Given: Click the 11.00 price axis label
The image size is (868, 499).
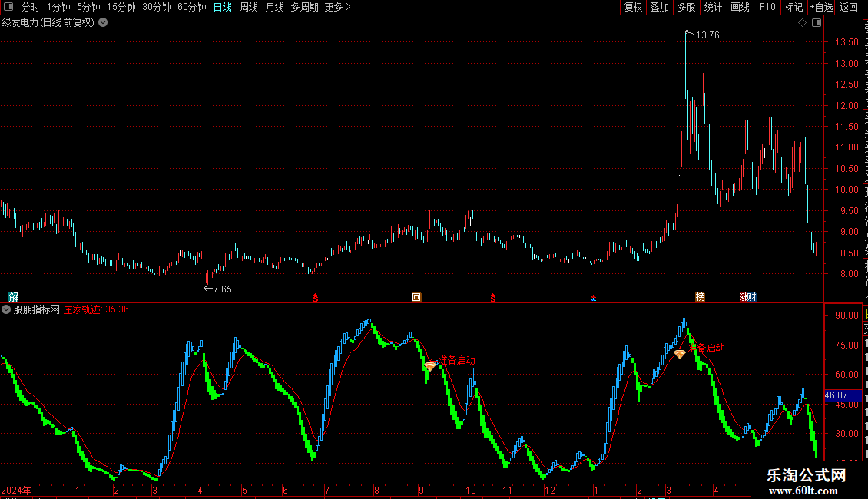Looking at the screenshot, I should (x=846, y=147).
